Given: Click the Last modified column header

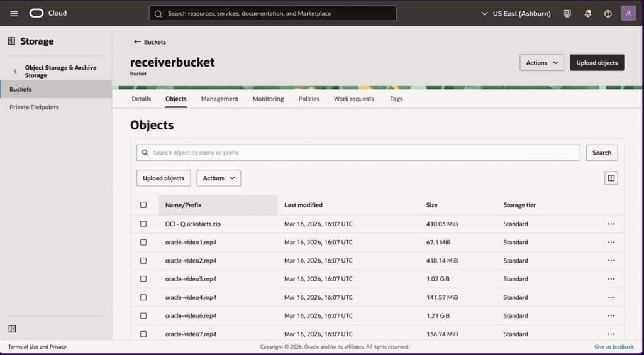Looking at the screenshot, I should [x=304, y=205].
